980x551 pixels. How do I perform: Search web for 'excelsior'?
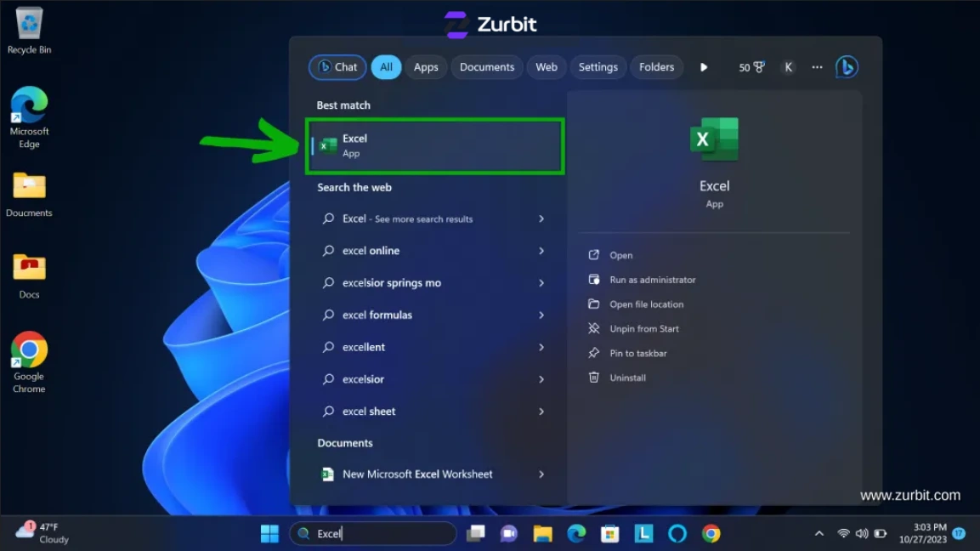click(363, 379)
